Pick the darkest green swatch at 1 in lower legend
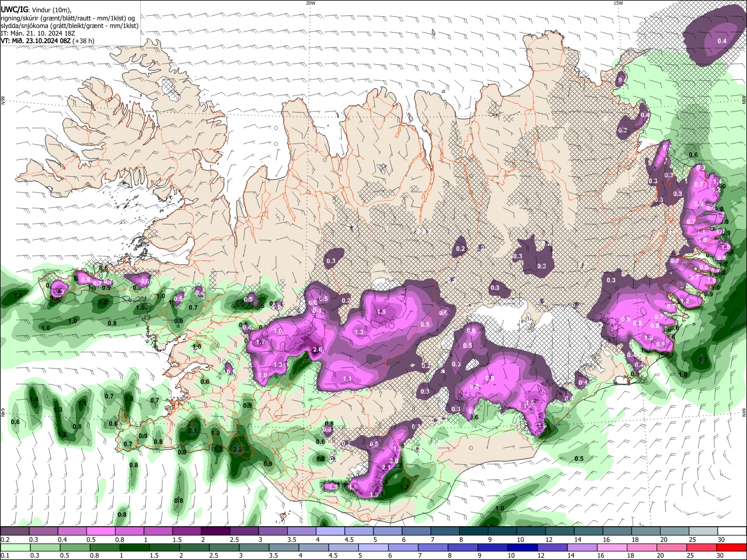 pyautogui.click(x=134, y=547)
